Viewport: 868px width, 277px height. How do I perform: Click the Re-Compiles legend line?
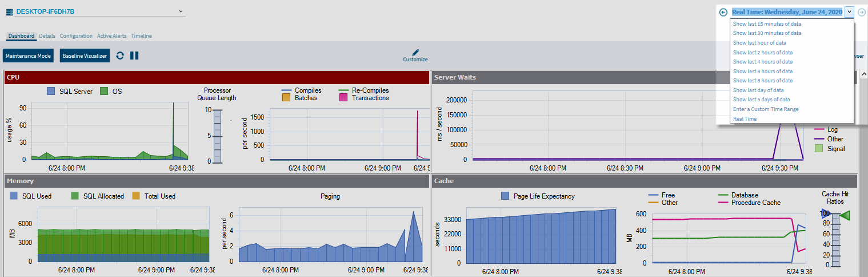tap(343, 90)
